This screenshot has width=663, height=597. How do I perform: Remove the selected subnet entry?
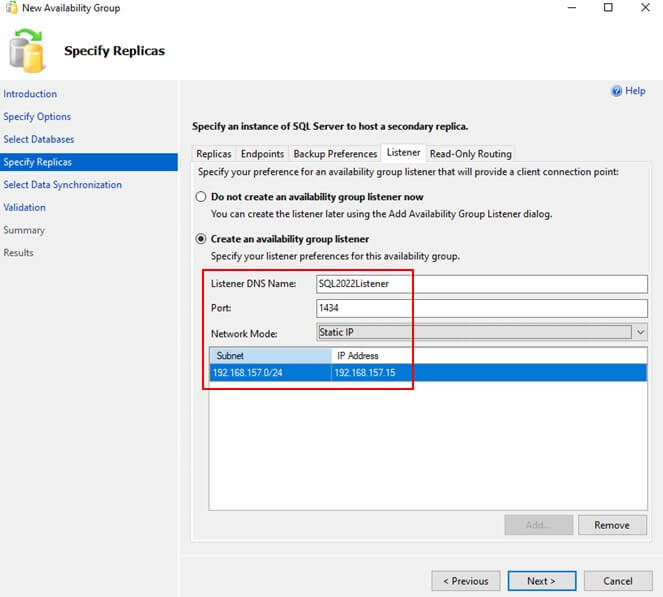pyautogui.click(x=612, y=525)
